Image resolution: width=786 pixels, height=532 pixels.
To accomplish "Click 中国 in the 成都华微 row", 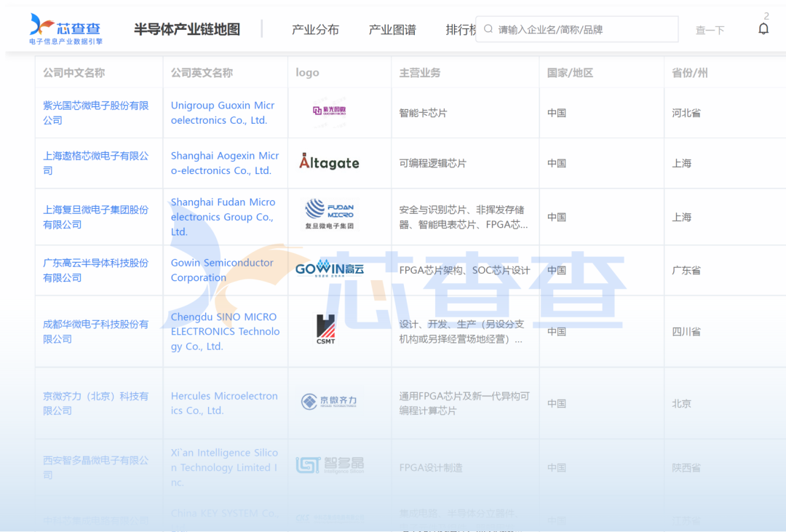I will (x=557, y=331).
